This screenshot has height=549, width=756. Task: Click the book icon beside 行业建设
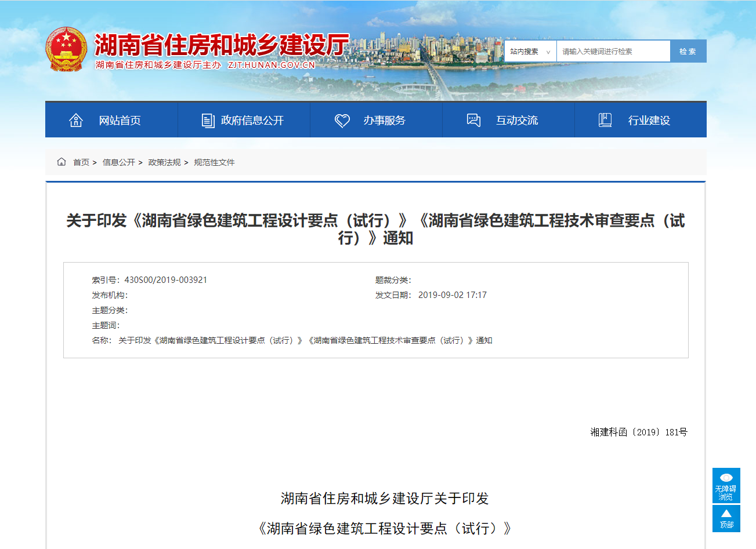(605, 121)
